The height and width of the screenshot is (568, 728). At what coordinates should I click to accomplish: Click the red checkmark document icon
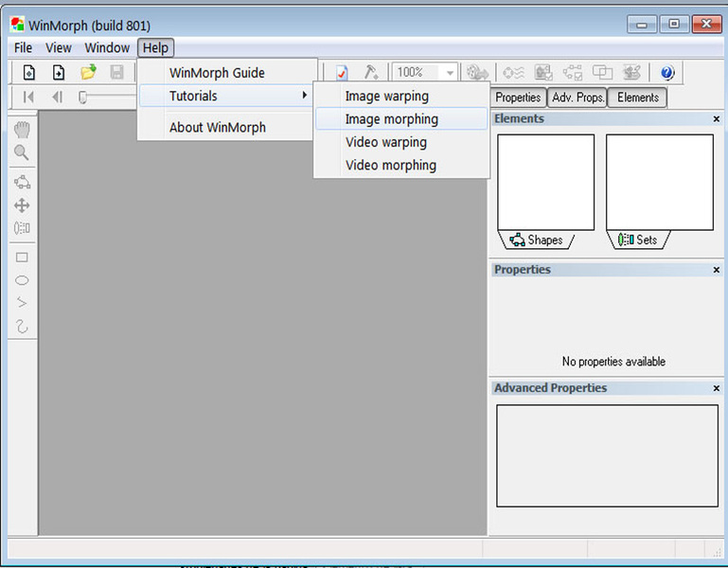point(342,73)
